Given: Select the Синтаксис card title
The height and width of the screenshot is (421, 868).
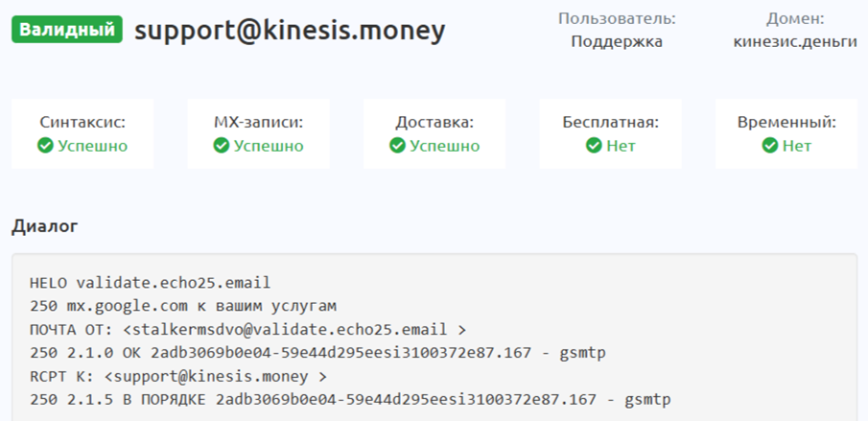Looking at the screenshot, I should pyautogui.click(x=82, y=123).
